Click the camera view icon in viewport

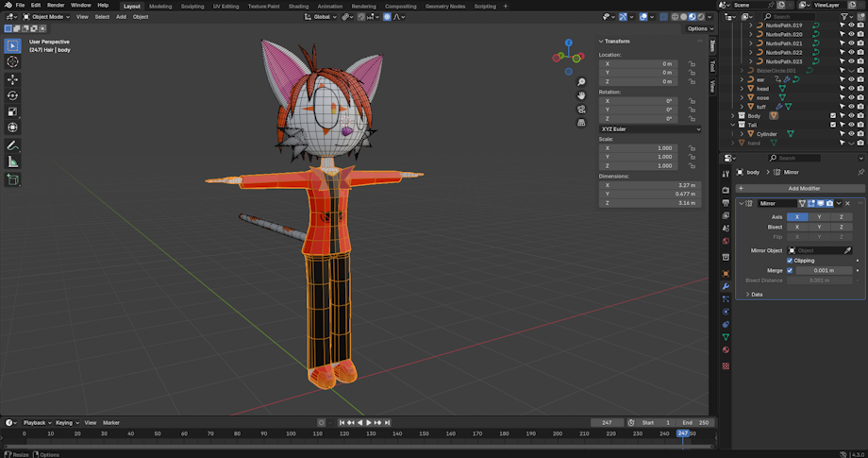[x=581, y=109]
